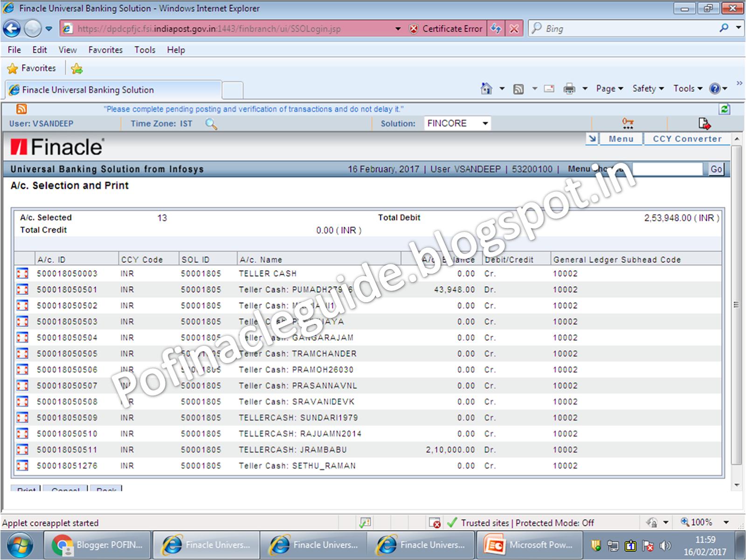
Task: Open the Page dropdown in command bar
Action: click(609, 88)
